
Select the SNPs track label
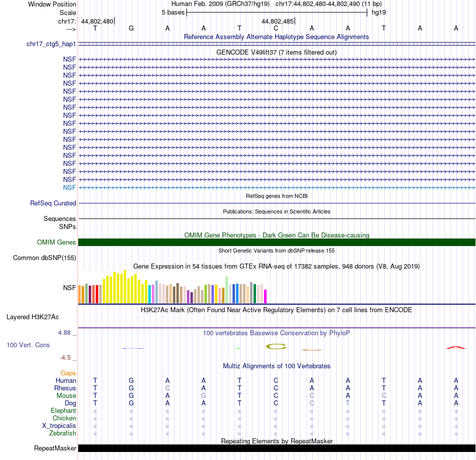point(68,227)
